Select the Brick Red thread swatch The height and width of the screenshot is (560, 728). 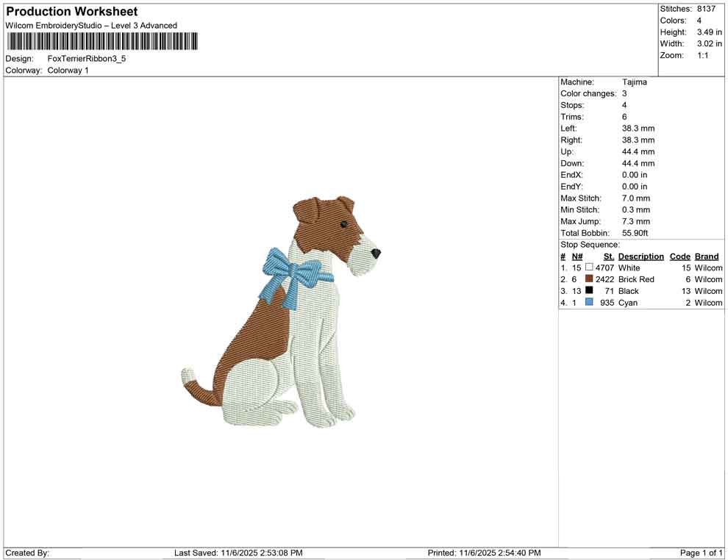point(588,279)
